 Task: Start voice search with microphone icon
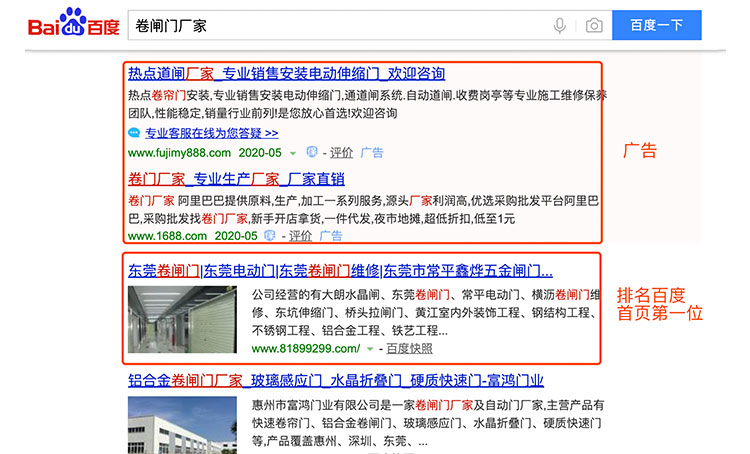pyautogui.click(x=560, y=25)
